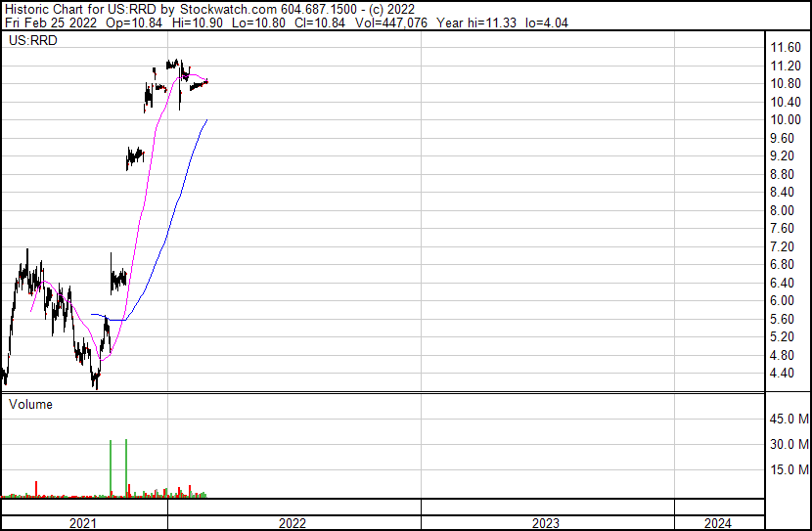The width and height of the screenshot is (812, 531).
Task: Click the Volume panel label
Action: 30,404
